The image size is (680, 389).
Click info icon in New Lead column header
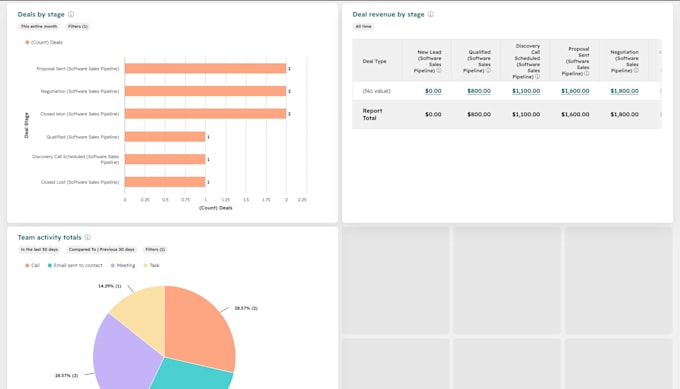439,70
